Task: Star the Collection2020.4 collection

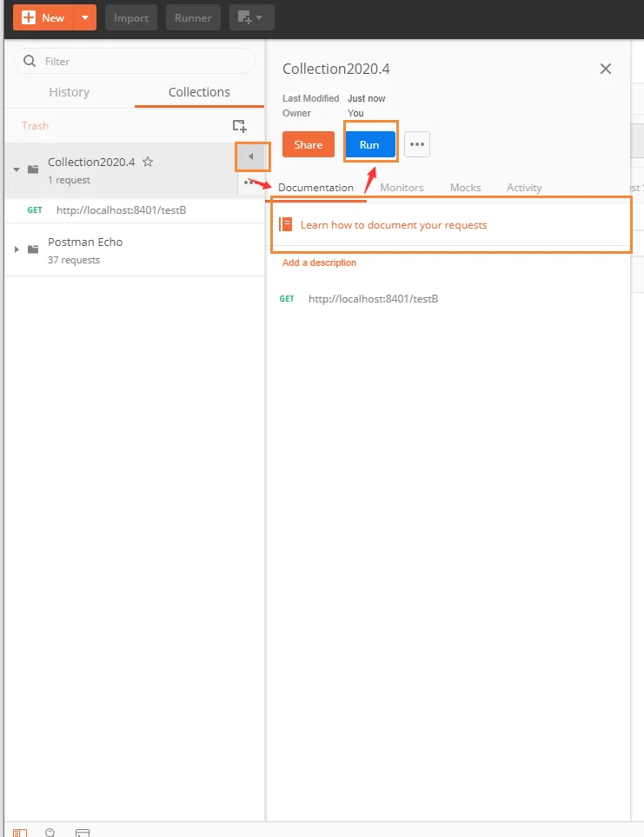Action: pyautogui.click(x=148, y=162)
